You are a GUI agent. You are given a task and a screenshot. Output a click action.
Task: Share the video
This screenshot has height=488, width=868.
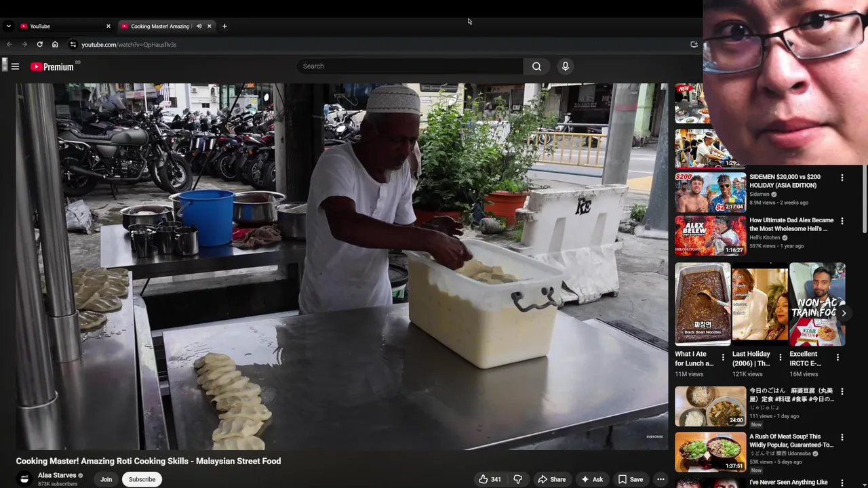click(552, 479)
